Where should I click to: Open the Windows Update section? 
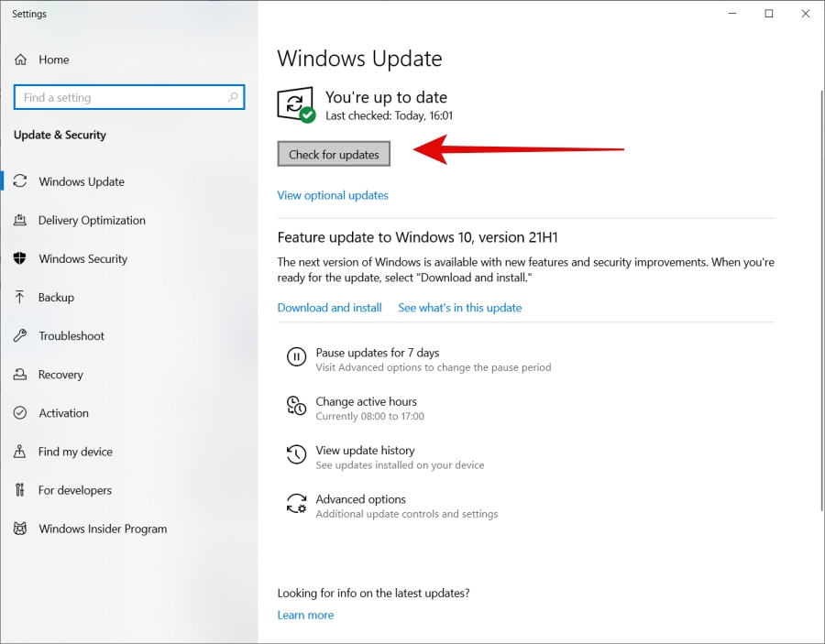click(x=82, y=182)
